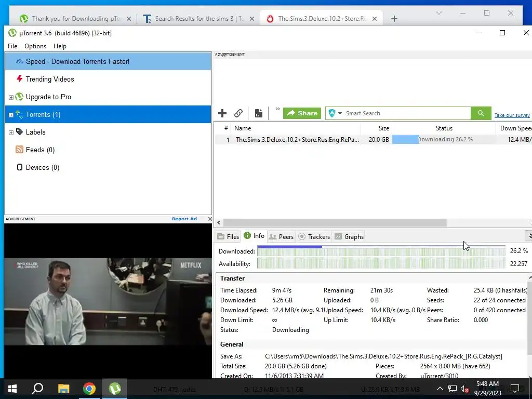This screenshot has height=399, width=532.
Task: Add a torrent with the plus icon
Action: [222, 113]
